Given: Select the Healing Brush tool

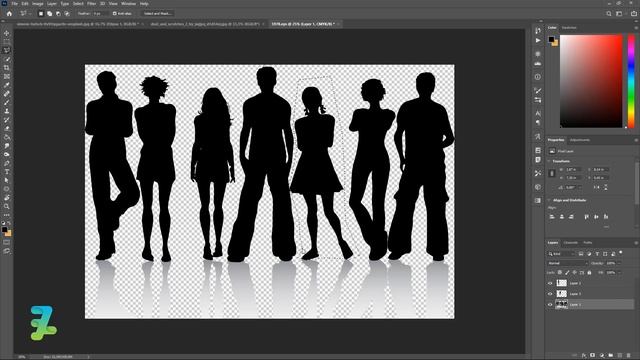Looking at the screenshot, I should coord(7,93).
